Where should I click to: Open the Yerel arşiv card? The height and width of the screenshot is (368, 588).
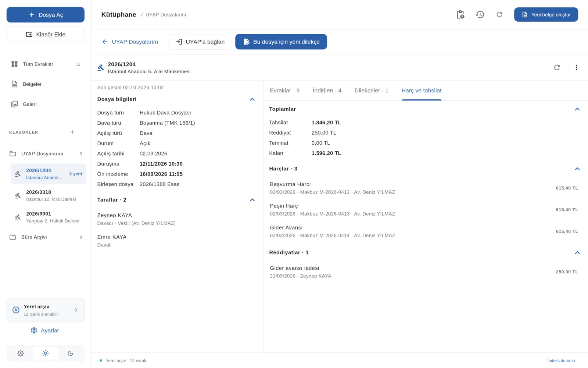pos(46,310)
